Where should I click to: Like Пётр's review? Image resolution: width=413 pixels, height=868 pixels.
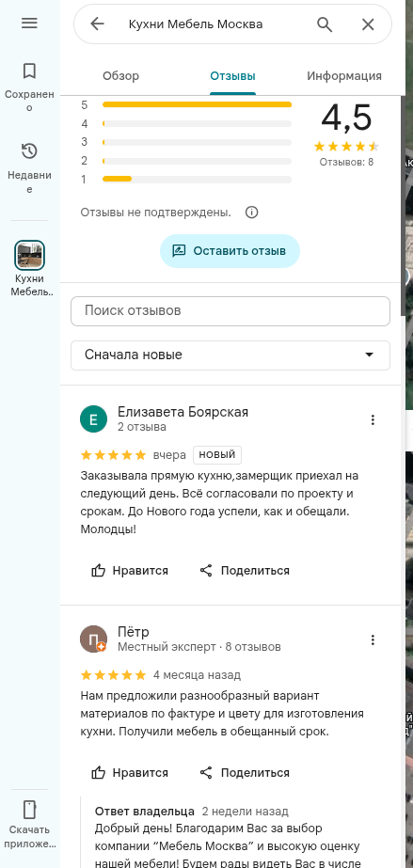coord(130,773)
